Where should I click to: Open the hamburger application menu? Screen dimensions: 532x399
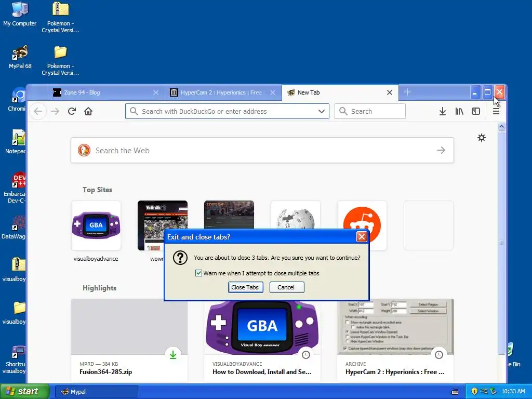496,111
